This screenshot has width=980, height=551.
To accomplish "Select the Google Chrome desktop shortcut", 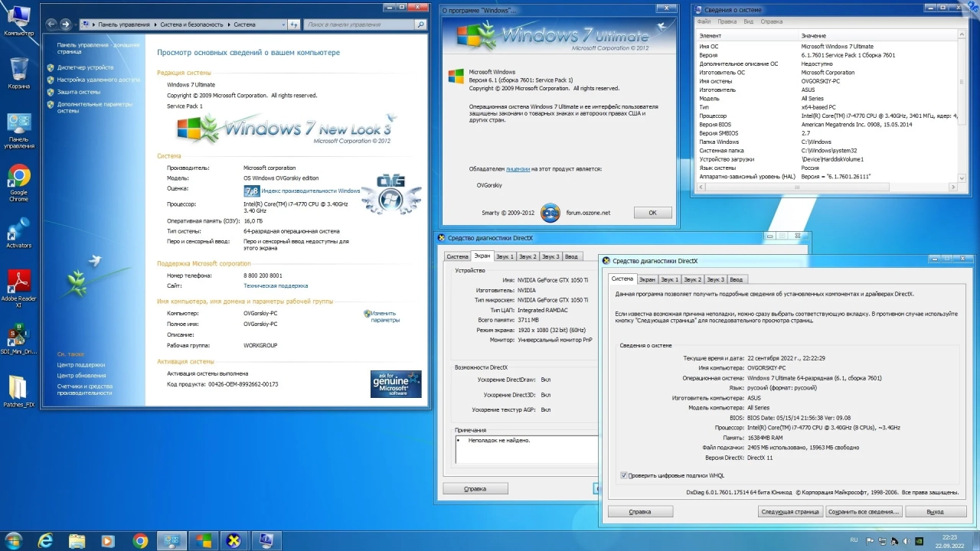I will click(x=18, y=184).
